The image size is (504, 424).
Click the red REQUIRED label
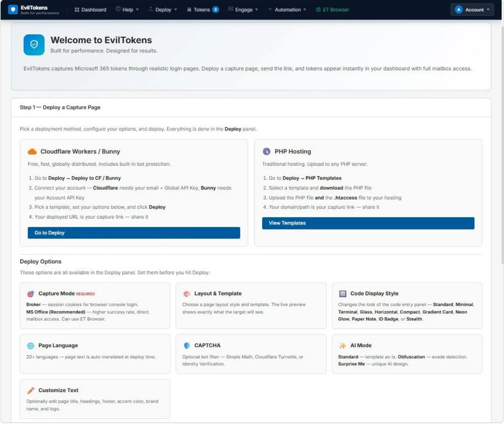click(85, 294)
